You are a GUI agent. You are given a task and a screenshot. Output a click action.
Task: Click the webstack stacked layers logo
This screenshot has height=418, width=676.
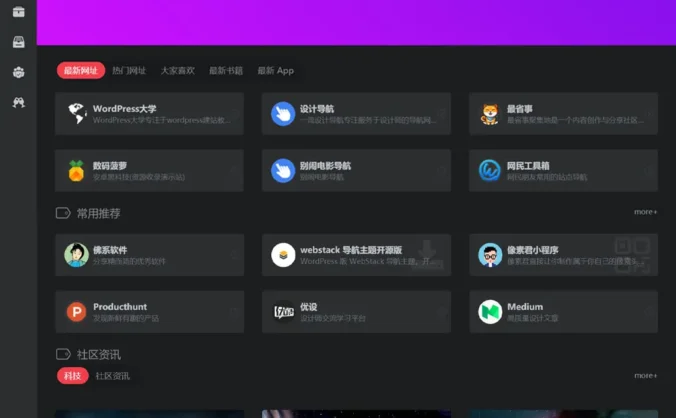(283, 255)
